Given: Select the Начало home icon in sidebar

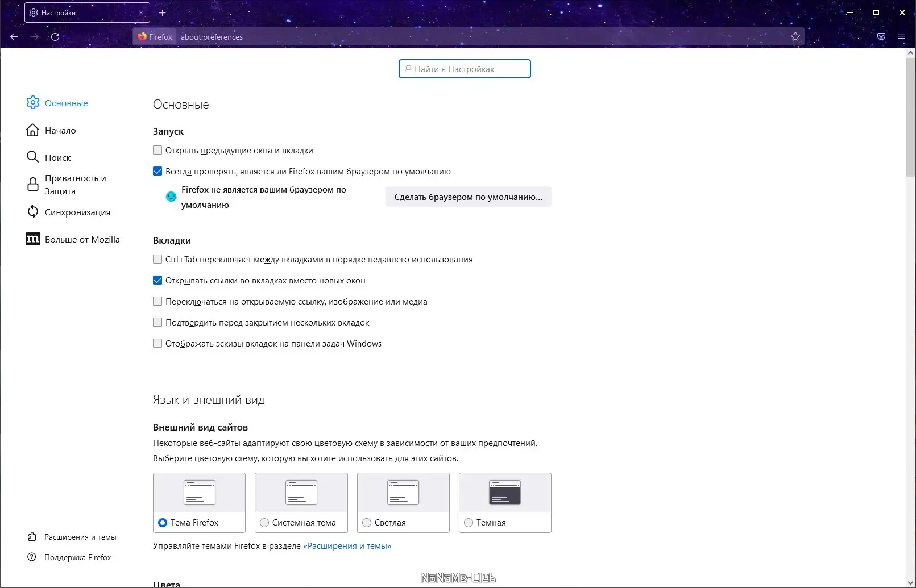Looking at the screenshot, I should coord(32,130).
